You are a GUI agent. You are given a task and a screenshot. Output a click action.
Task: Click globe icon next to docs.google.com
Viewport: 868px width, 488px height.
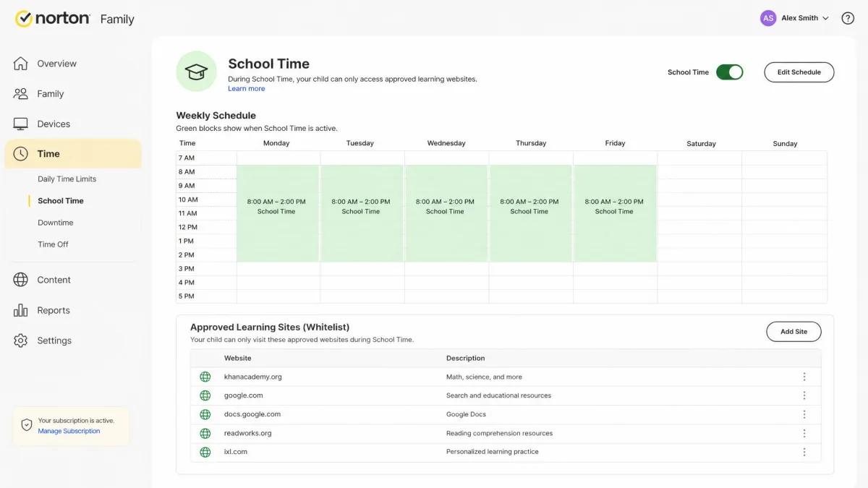(x=205, y=414)
